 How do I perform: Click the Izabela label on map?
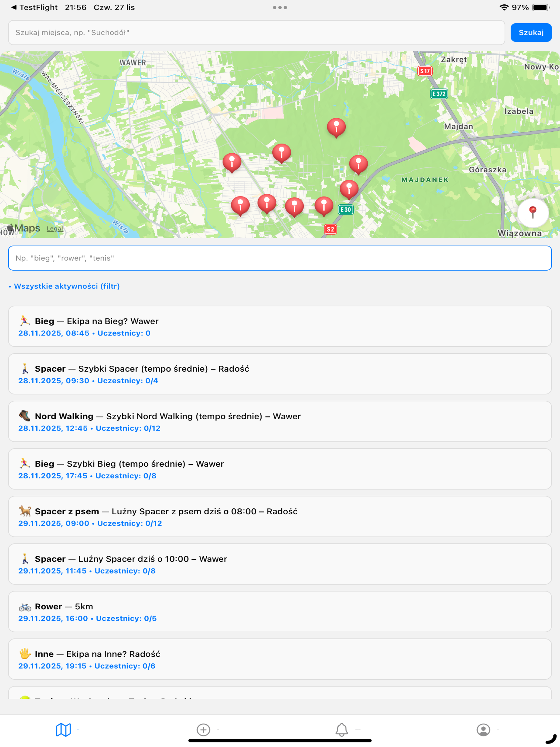click(519, 111)
